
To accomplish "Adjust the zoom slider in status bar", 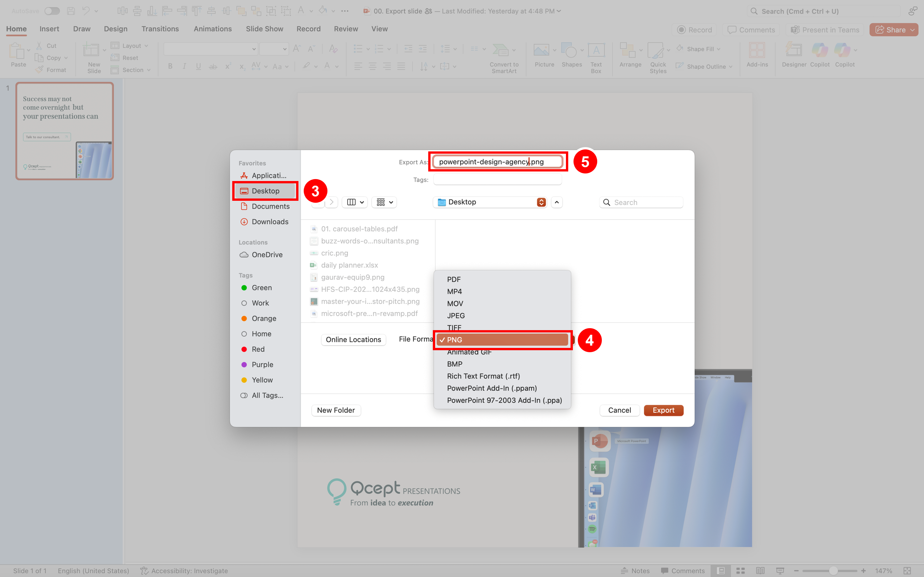I will click(x=833, y=571).
